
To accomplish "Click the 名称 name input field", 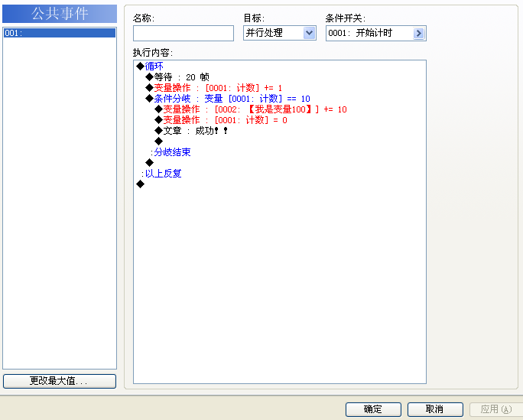I will point(183,34).
